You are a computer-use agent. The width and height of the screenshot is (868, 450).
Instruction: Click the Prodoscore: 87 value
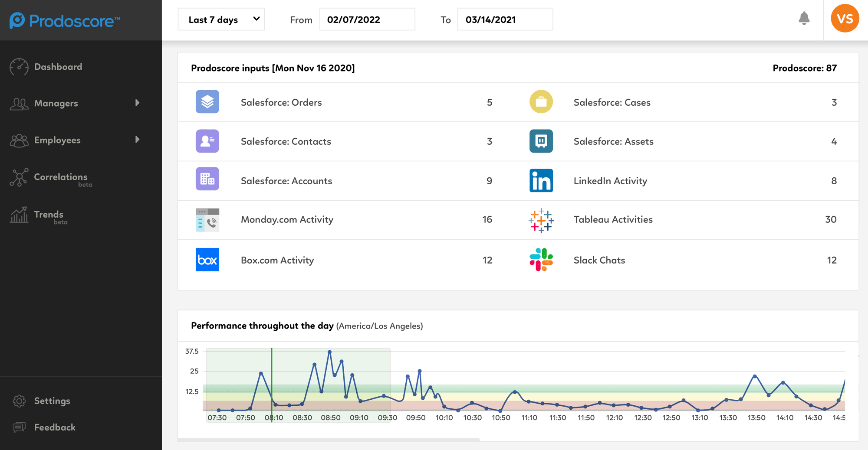(x=805, y=68)
